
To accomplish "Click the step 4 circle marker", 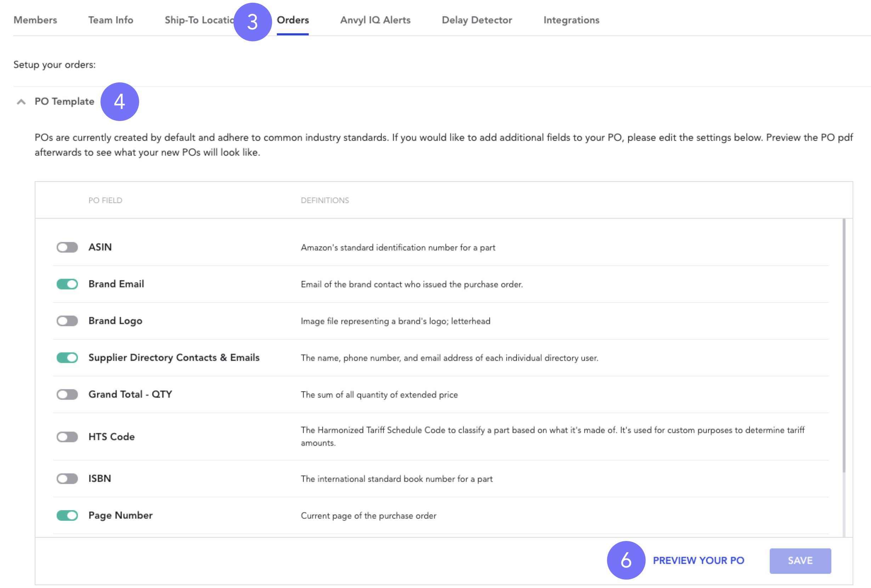I will click(x=120, y=102).
